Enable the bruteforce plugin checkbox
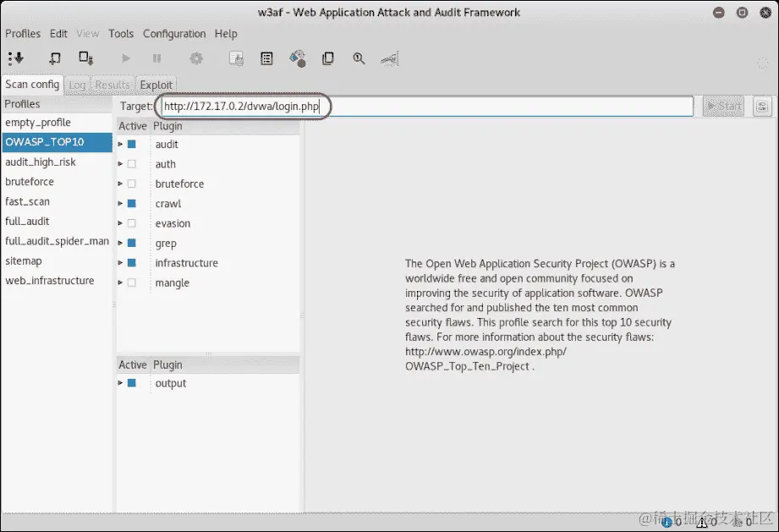This screenshot has width=779, height=532. coord(132,184)
